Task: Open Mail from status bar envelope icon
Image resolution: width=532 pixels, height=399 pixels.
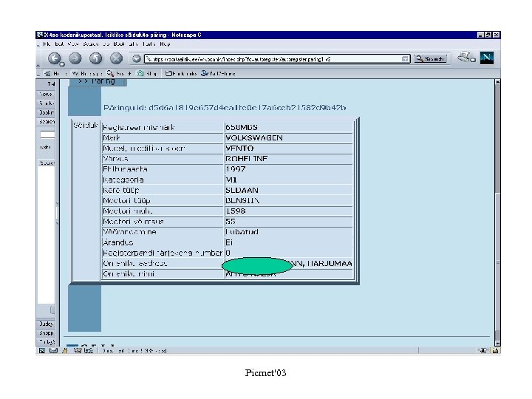Action: [53, 350]
